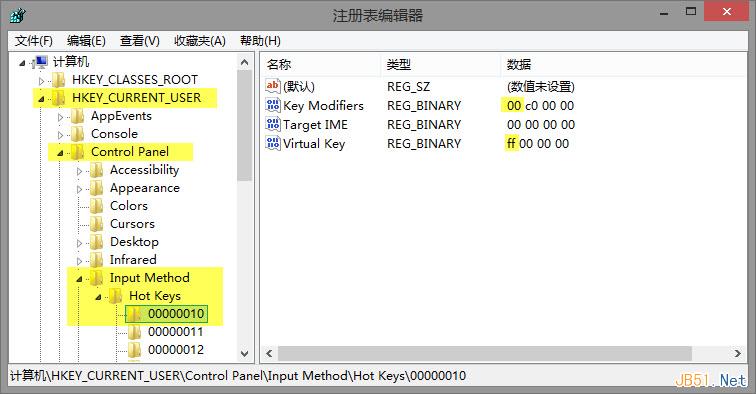This screenshot has height=394, width=756.
Task: Expand the Appearance node arrow
Action: (x=80, y=189)
